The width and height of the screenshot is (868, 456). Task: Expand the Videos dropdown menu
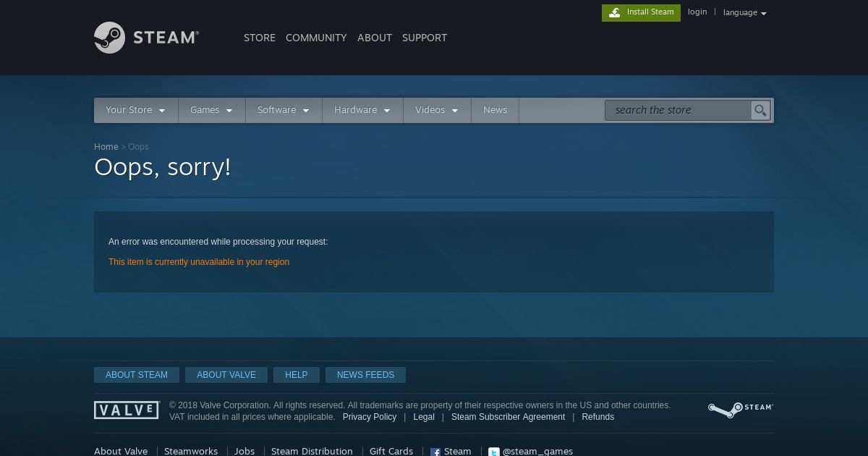pos(437,110)
